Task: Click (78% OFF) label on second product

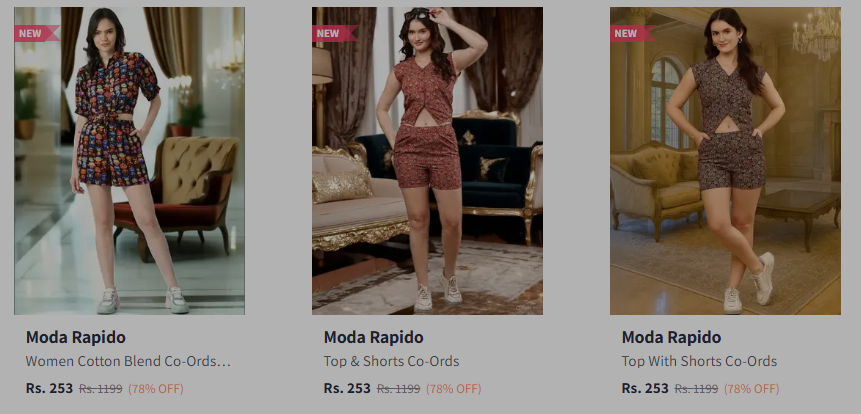Action: point(454,389)
